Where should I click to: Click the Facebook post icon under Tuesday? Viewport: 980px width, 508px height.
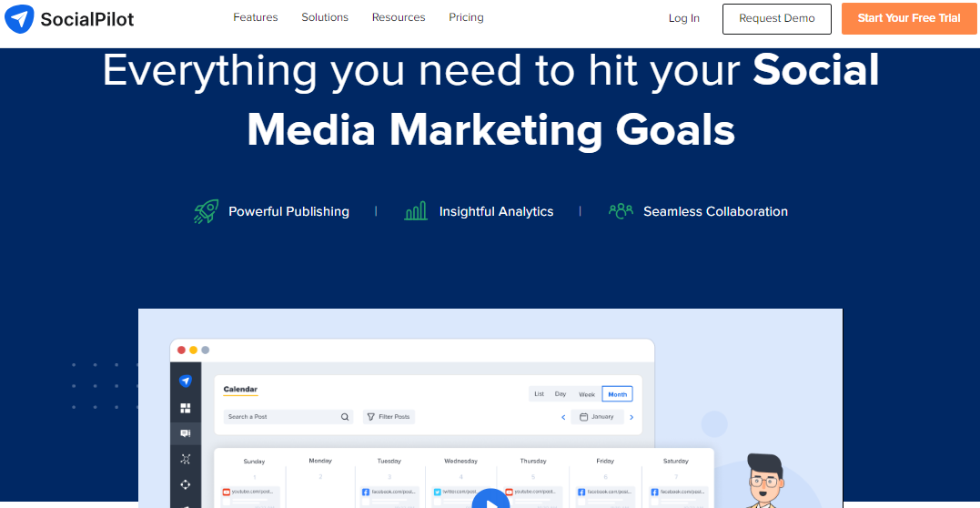pos(366,493)
